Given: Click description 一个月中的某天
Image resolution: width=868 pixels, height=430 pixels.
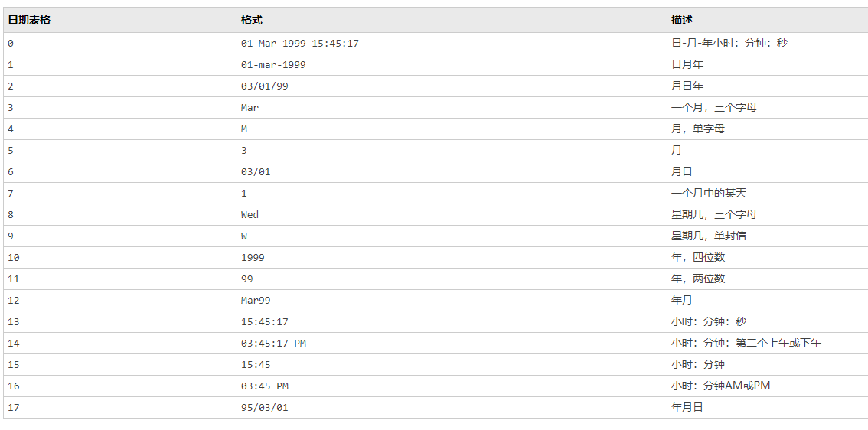Looking at the screenshot, I should [709, 194].
